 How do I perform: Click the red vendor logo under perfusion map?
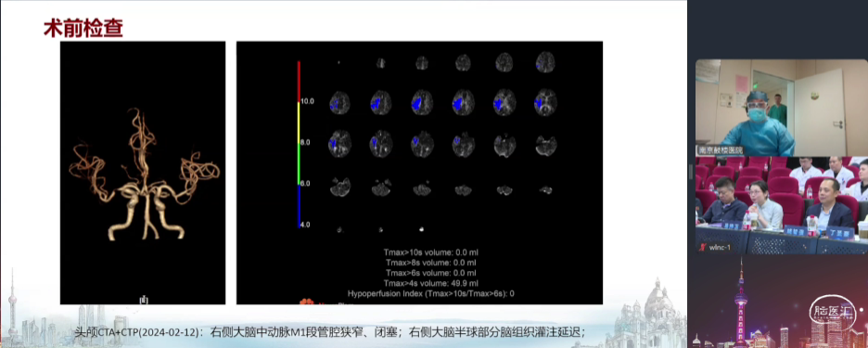pos(306,302)
